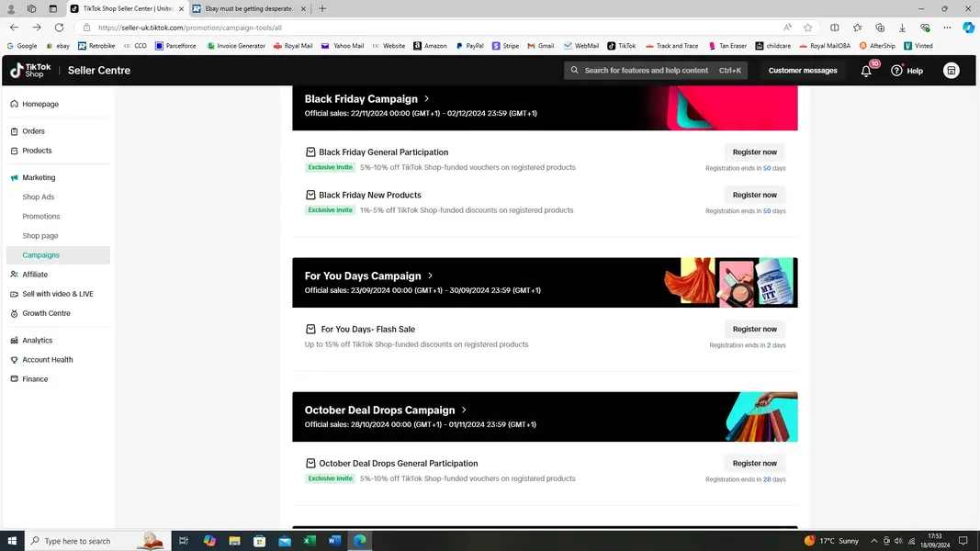The image size is (980, 551).
Task: Select Campaigns in sidebar
Action: (58, 255)
